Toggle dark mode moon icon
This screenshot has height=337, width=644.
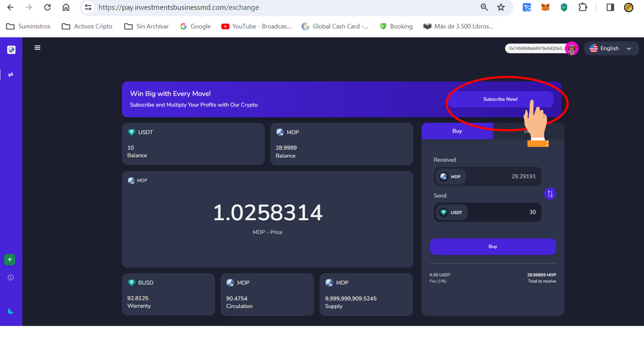(10, 311)
